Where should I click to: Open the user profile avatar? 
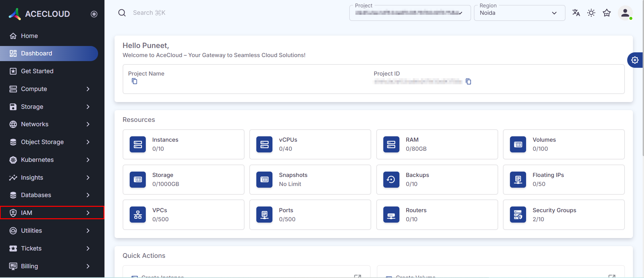(x=625, y=13)
